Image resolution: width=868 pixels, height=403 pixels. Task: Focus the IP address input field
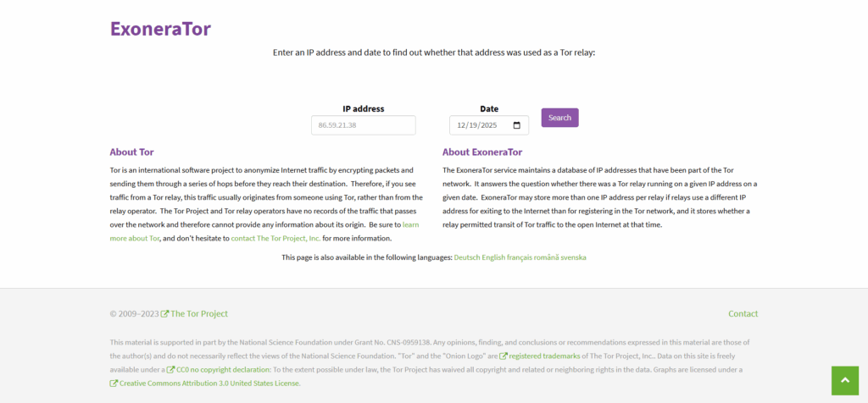pos(363,125)
